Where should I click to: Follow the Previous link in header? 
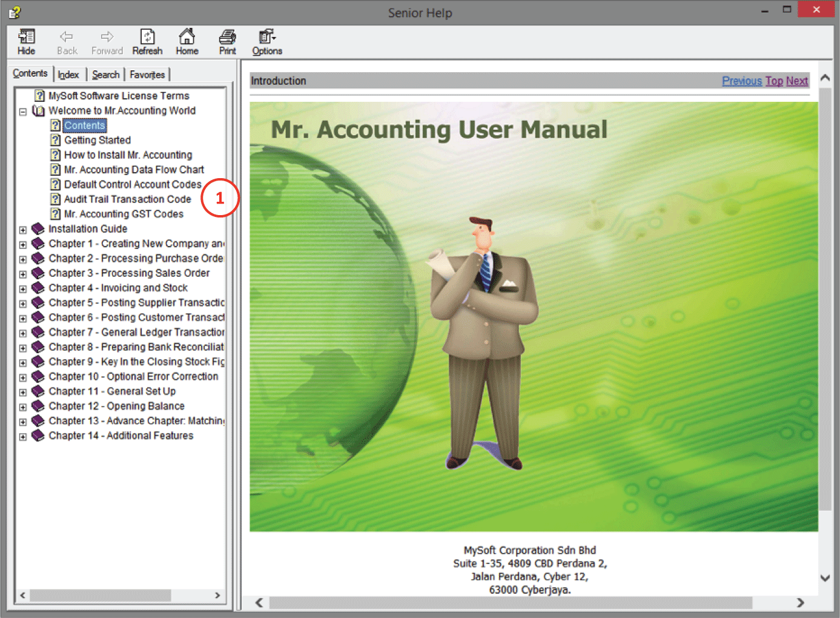pos(741,81)
